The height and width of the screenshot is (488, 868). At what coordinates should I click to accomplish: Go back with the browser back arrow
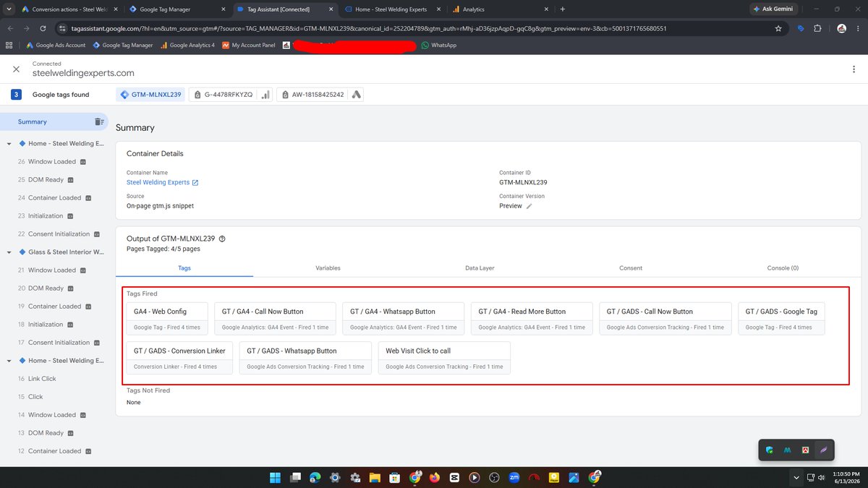pyautogui.click(x=10, y=29)
